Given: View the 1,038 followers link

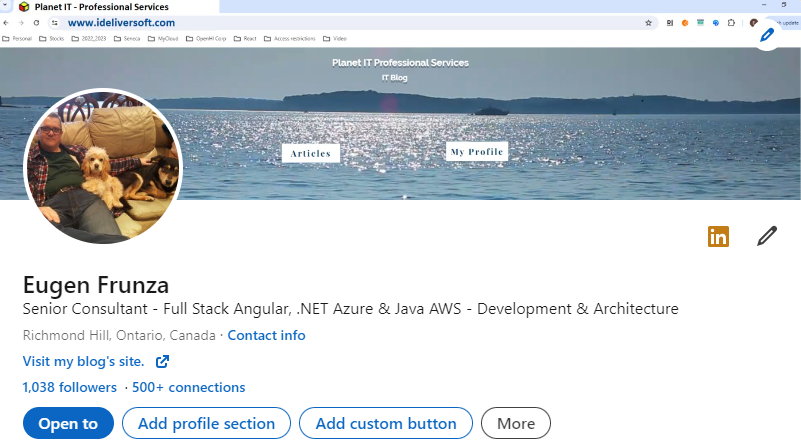Looking at the screenshot, I should click(x=69, y=388).
